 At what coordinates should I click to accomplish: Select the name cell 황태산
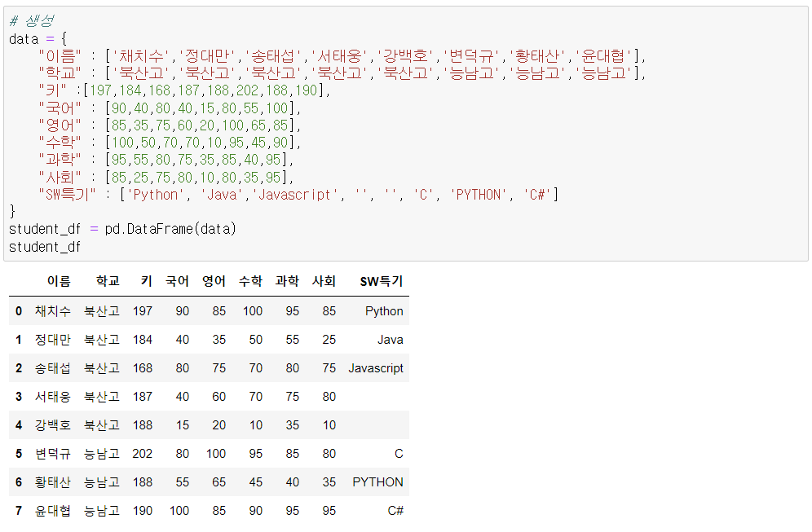pos(53,481)
